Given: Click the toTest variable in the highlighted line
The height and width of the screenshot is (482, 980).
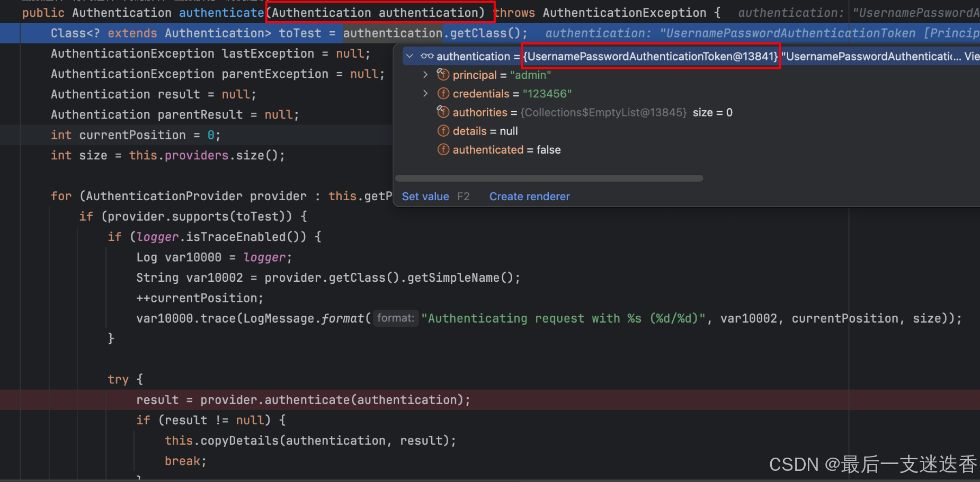Looking at the screenshot, I should [x=300, y=33].
